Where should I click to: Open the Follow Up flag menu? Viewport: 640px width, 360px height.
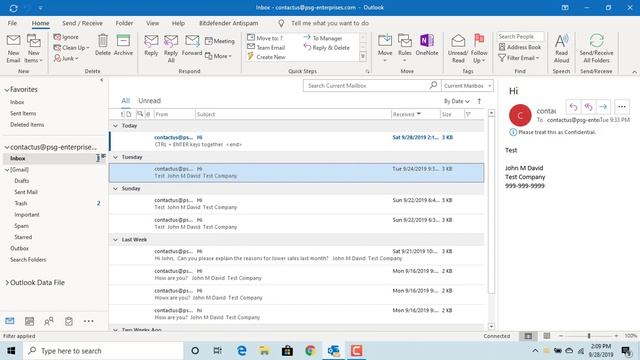(x=479, y=49)
